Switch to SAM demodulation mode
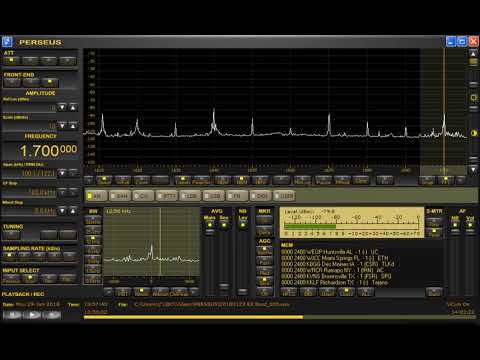 (120, 196)
